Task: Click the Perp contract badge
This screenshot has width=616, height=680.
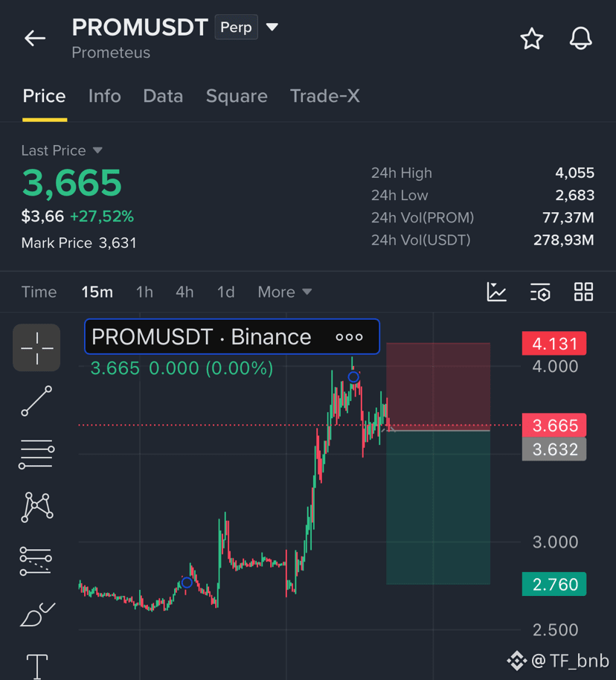Action: (236, 27)
